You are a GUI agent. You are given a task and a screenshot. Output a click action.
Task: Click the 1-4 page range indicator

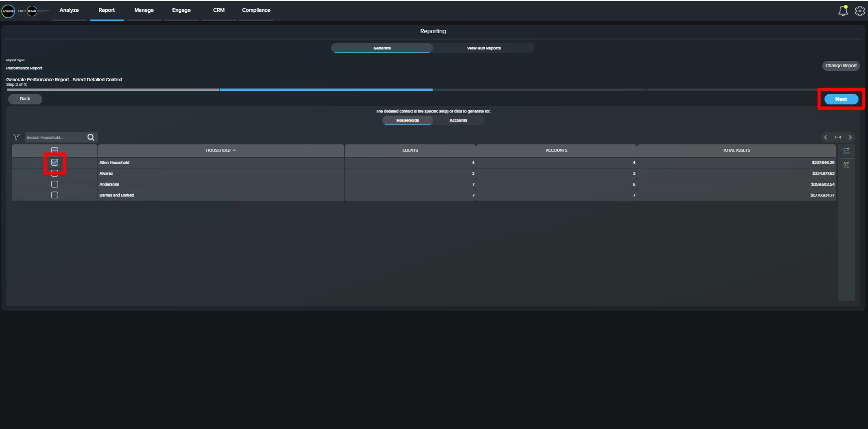[x=838, y=137]
